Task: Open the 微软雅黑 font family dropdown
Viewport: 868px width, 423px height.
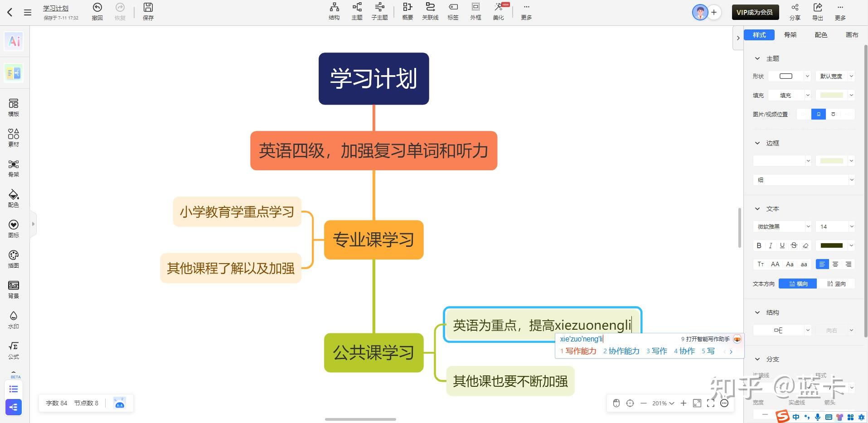Action: 781,226
